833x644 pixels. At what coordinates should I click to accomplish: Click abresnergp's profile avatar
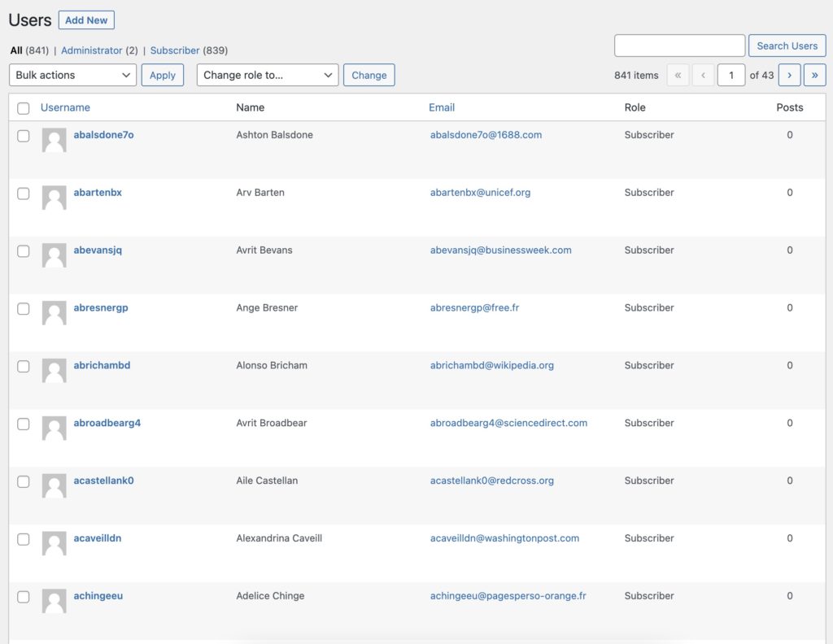54,313
